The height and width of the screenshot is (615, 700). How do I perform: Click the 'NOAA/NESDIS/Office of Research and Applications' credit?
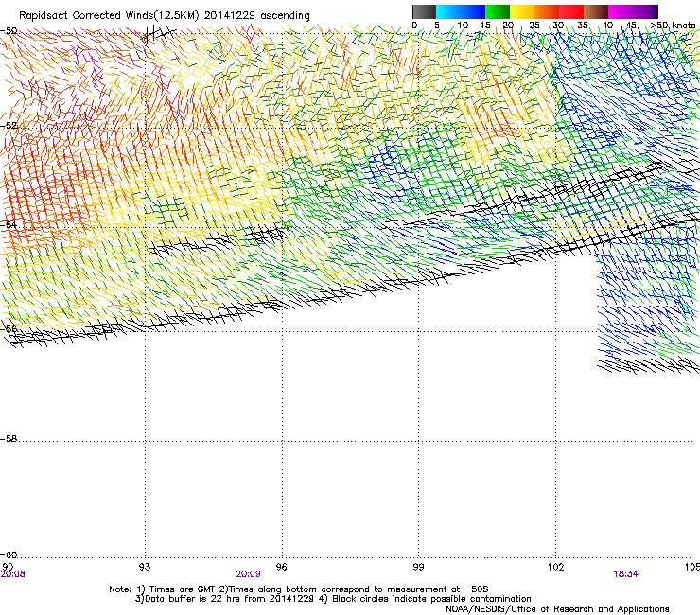(557, 609)
